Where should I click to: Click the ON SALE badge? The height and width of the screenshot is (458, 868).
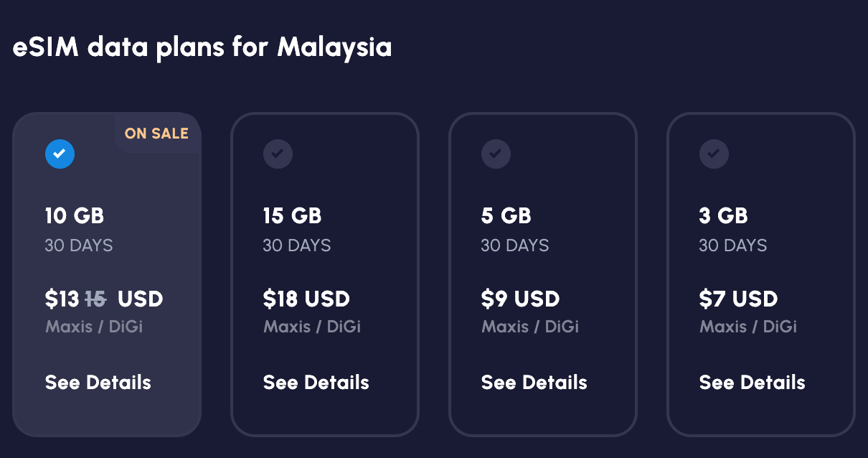click(x=156, y=133)
